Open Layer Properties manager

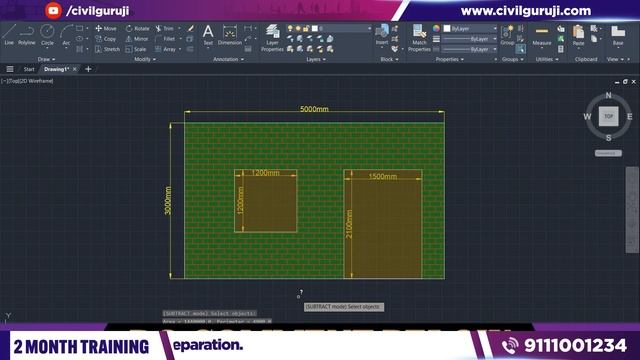[272, 38]
